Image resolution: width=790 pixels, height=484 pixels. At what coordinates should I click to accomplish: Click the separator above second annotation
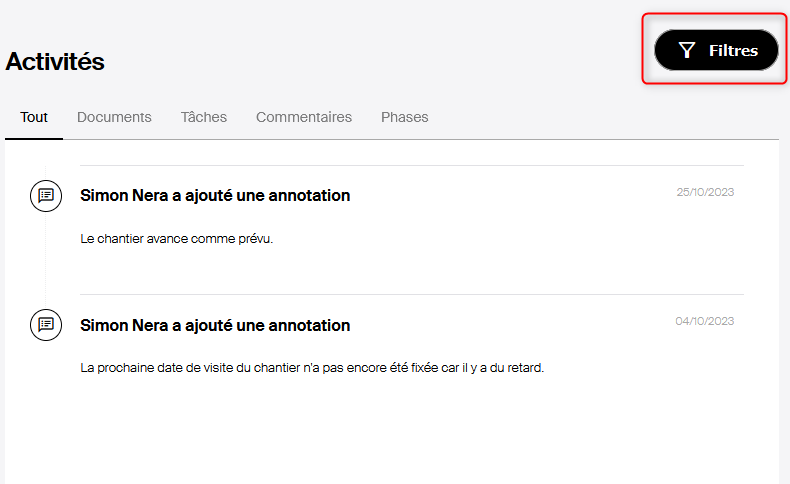[x=412, y=295]
